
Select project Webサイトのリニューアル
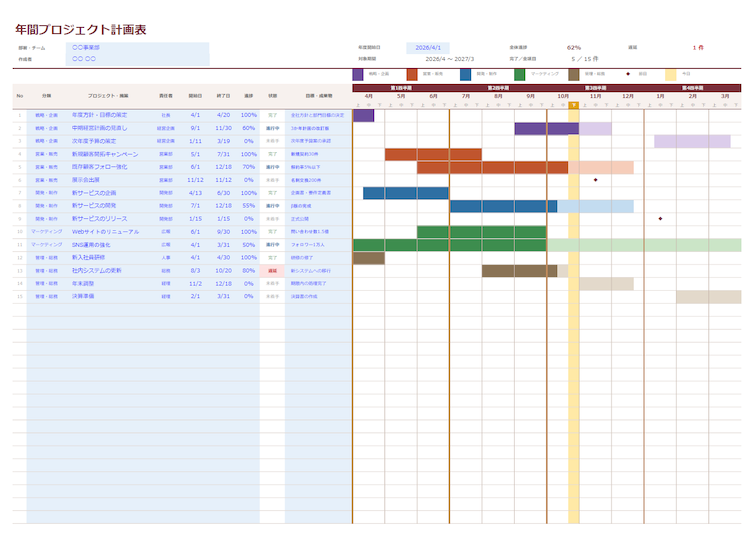(105, 232)
